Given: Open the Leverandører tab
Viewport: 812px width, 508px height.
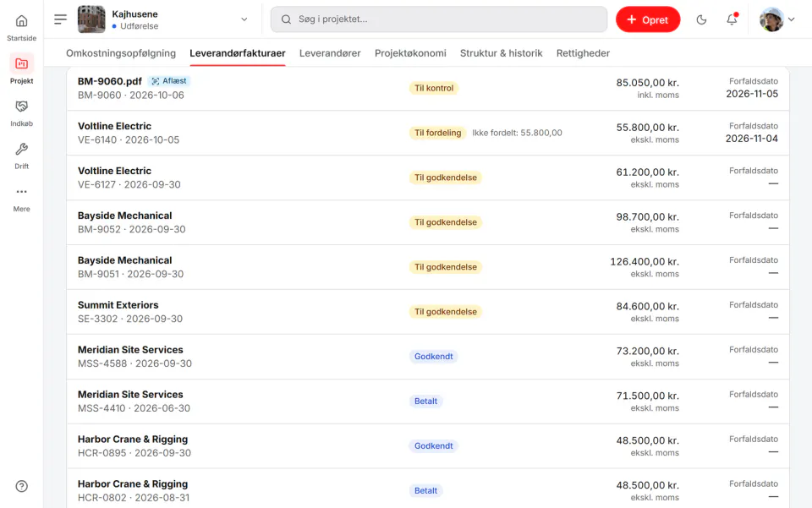Looking at the screenshot, I should point(330,53).
